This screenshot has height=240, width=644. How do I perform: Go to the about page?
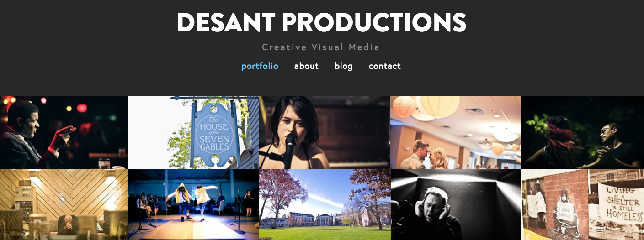pyautogui.click(x=306, y=66)
